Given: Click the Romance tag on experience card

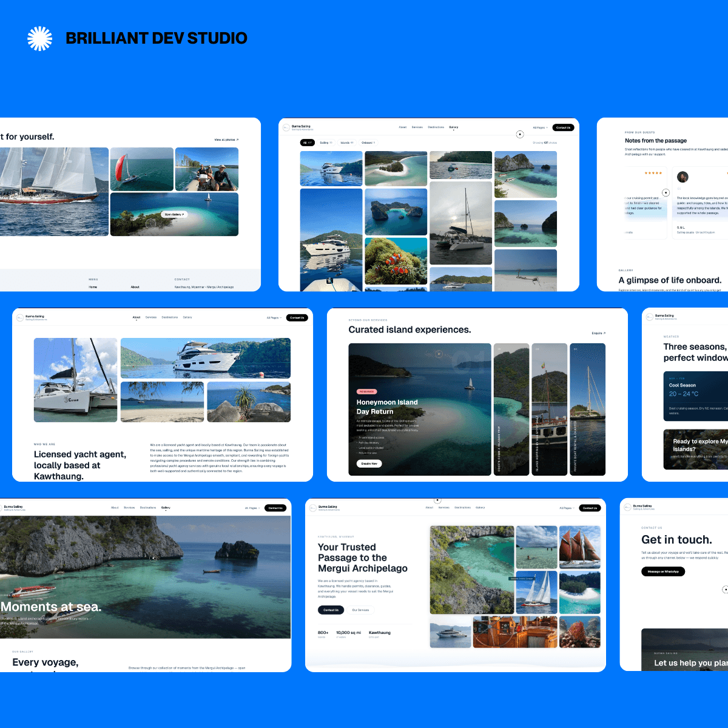Looking at the screenshot, I should [x=366, y=392].
